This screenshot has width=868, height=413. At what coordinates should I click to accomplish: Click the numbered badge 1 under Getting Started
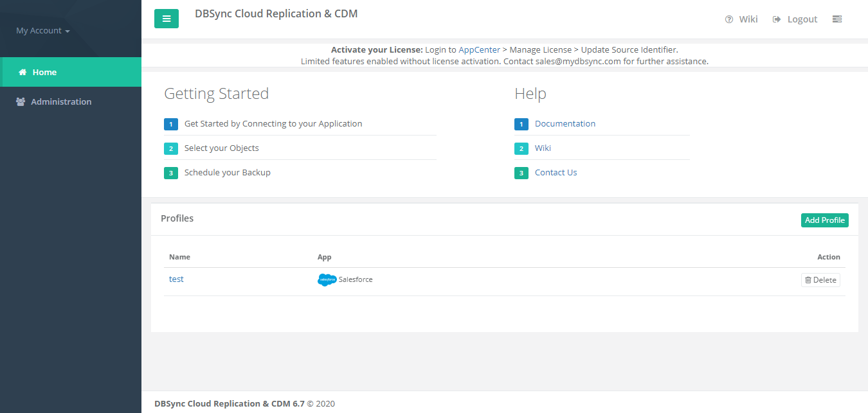point(170,124)
